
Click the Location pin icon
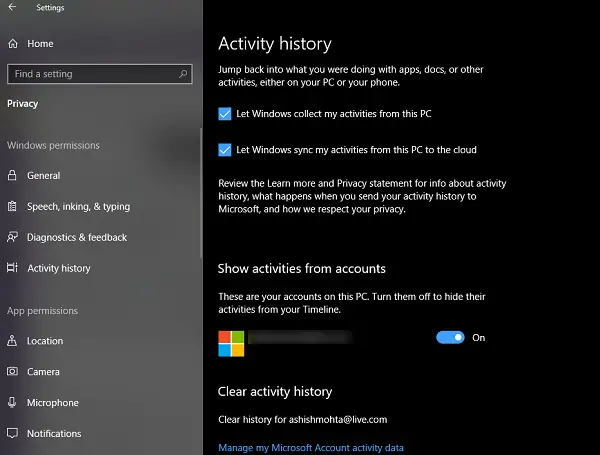pyautogui.click(x=12, y=341)
